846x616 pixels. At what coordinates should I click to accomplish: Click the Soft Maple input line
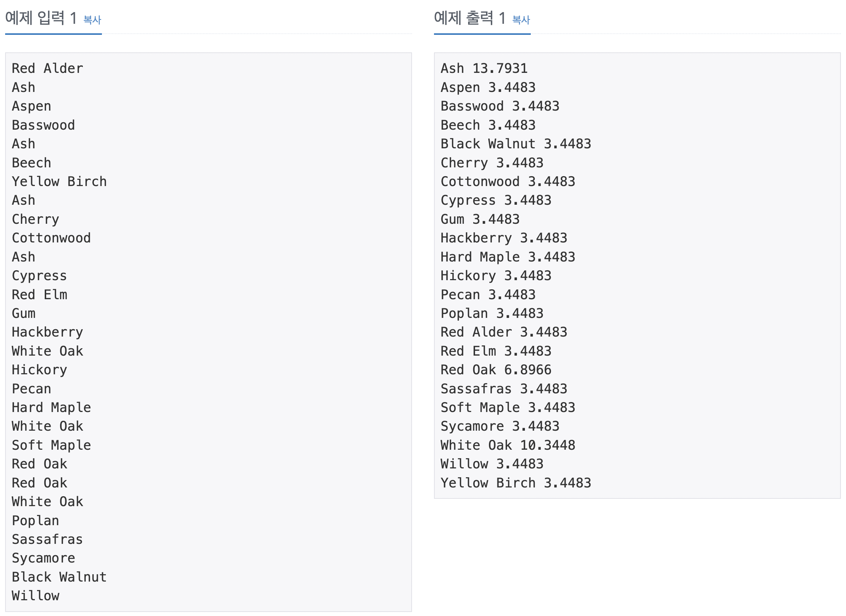coord(51,445)
